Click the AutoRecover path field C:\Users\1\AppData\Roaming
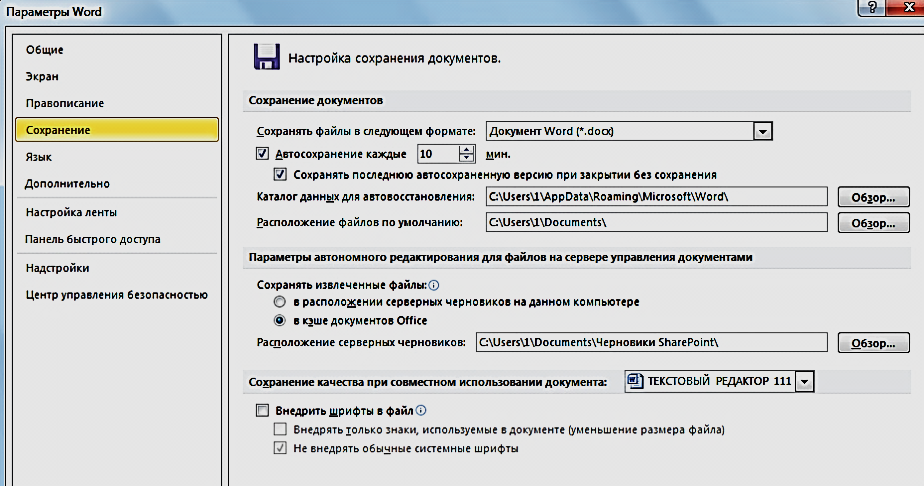 (656, 197)
